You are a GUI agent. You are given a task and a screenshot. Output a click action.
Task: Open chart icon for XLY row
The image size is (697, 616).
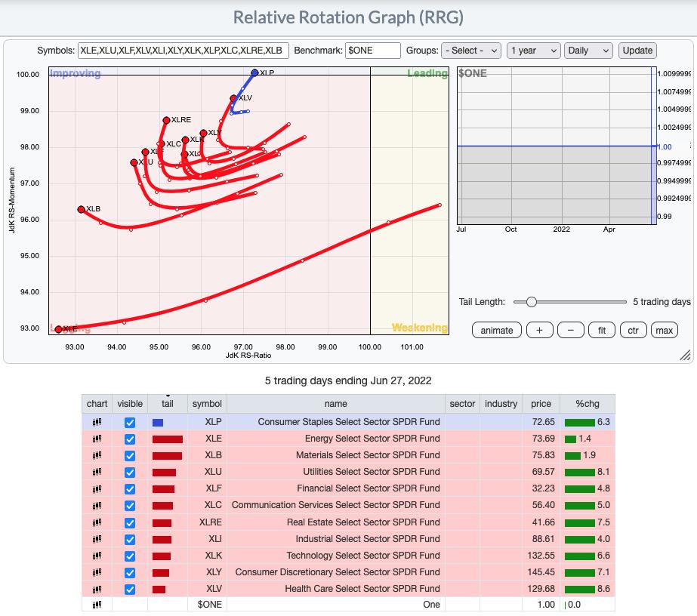[x=97, y=572]
